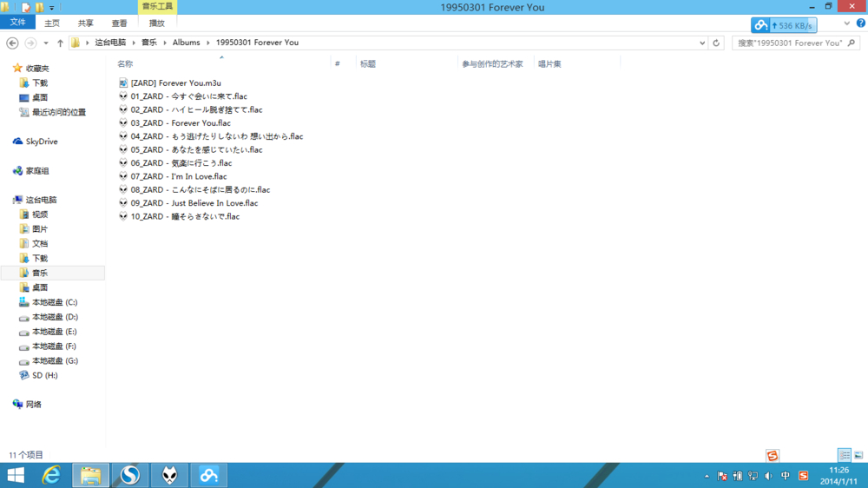868x488 pixels.
Task: Sort by 参与创作的艺术家 column header
Action: (492, 63)
